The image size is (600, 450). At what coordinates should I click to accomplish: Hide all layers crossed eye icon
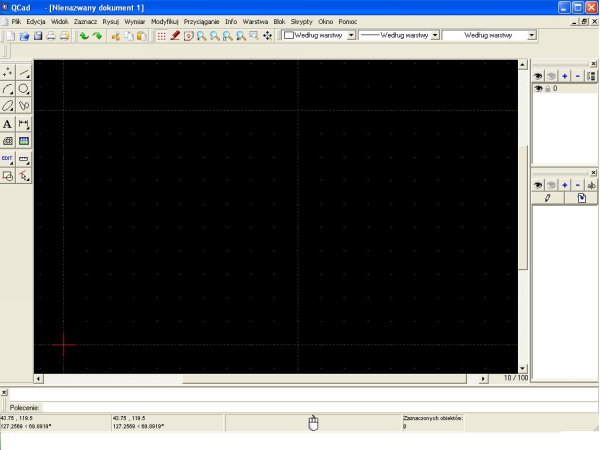pos(551,76)
